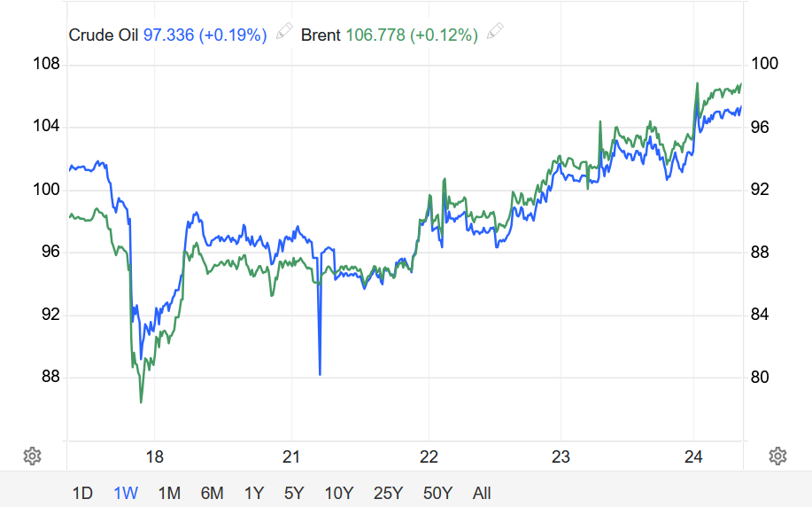
Task: Click the pencil icon next to Brent
Action: [x=495, y=34]
